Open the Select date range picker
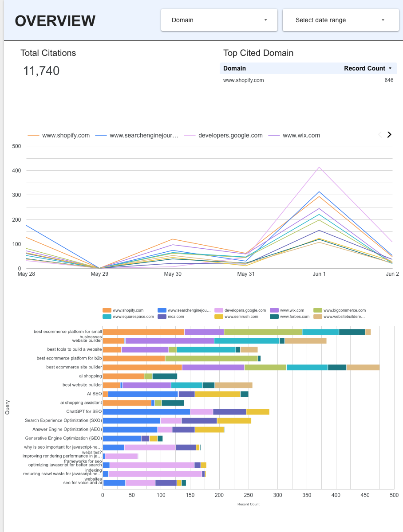Image resolution: width=403 pixels, height=532 pixels. tap(340, 20)
